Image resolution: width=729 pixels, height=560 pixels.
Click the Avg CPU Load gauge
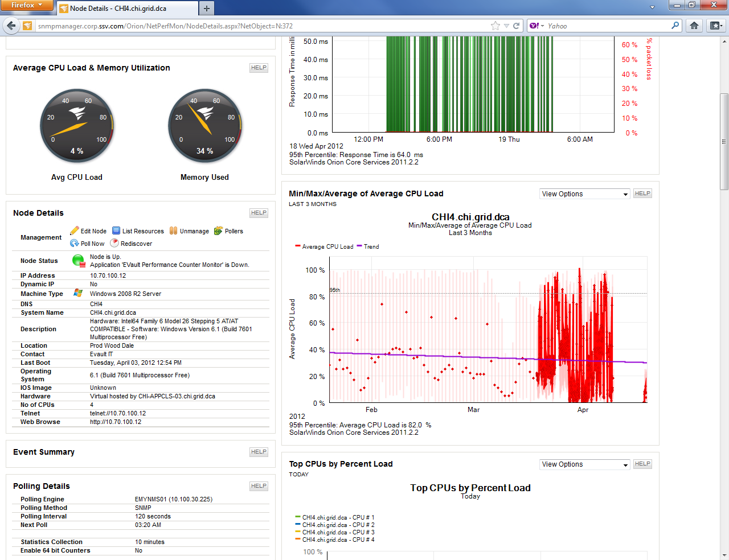[x=77, y=126]
